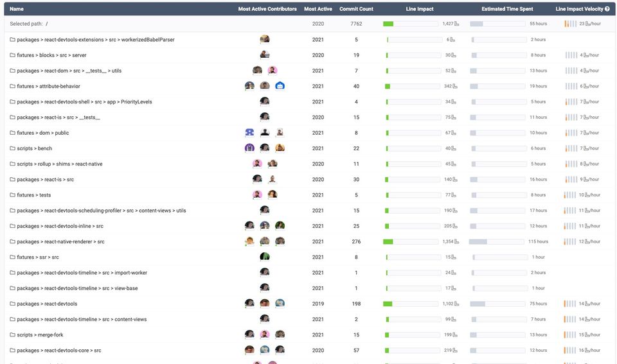Screen dimensions: 617x364
Task: Click contributor avatar in PriorityLevels row
Action: [265, 101]
